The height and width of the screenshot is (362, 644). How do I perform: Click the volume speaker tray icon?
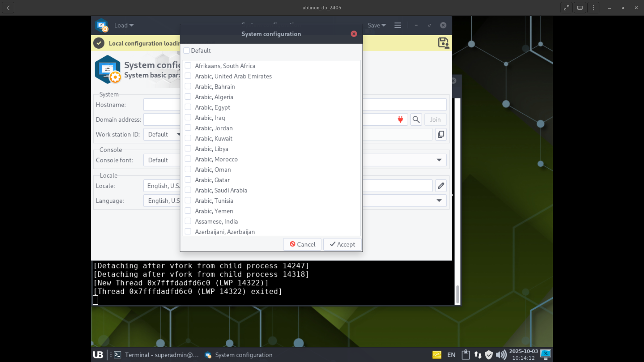tap(501, 355)
